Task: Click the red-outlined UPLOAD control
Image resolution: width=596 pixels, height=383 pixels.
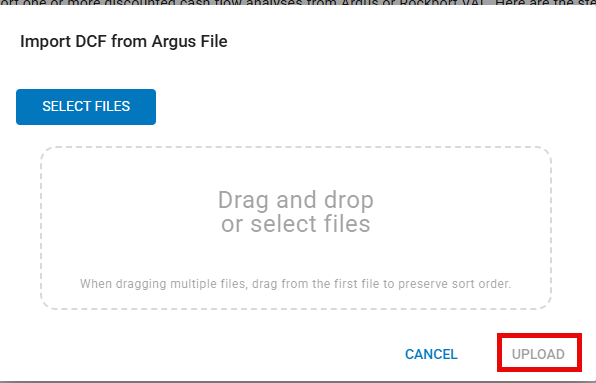Action: [539, 353]
